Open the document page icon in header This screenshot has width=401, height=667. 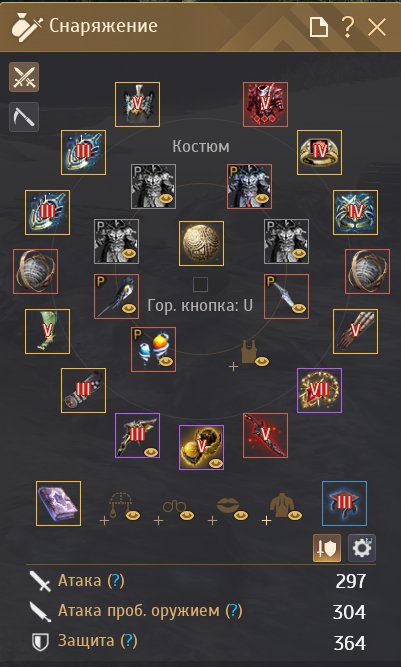[319, 28]
